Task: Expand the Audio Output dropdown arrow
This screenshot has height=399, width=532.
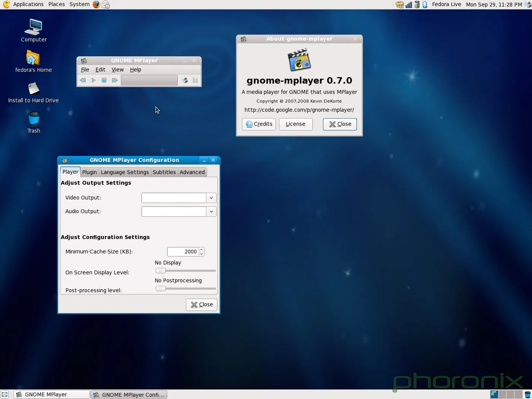Action: (211, 211)
